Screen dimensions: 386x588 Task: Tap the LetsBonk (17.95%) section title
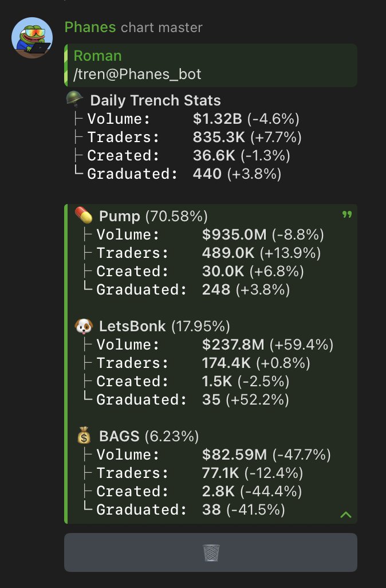pyautogui.click(x=164, y=326)
